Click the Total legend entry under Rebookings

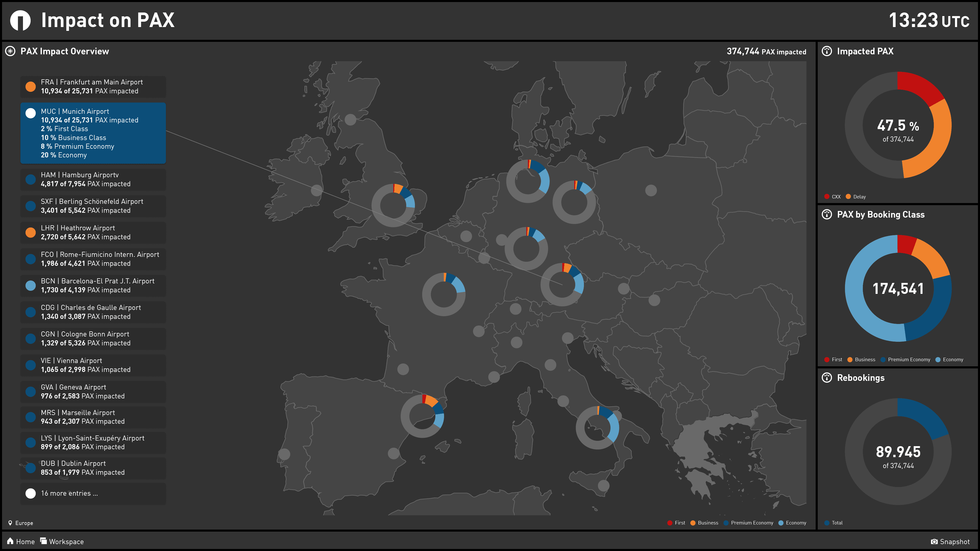[833, 523]
